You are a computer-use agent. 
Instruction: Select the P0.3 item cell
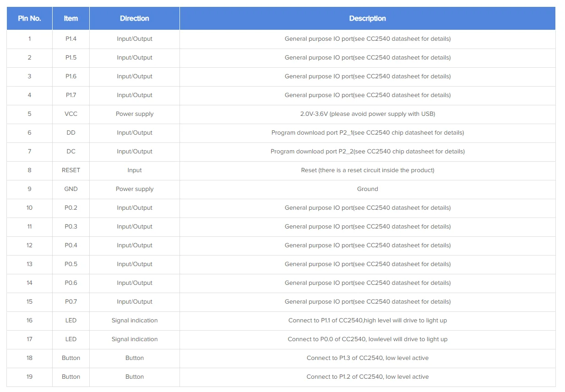click(71, 227)
